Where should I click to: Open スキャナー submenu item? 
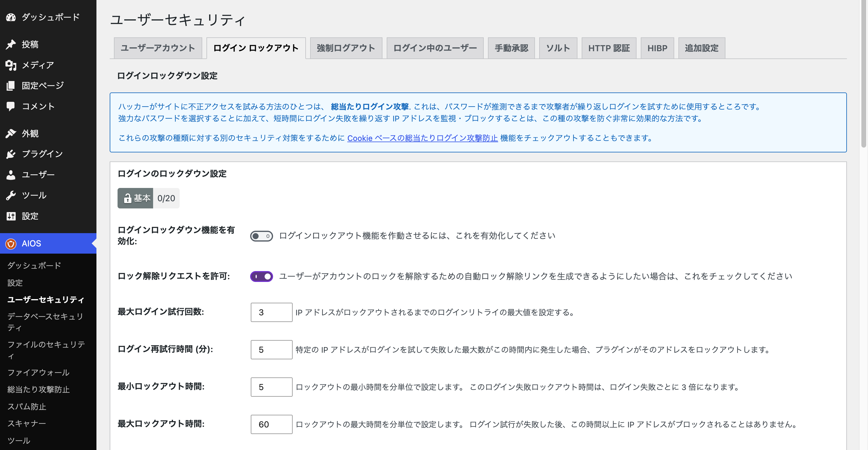[x=27, y=424]
